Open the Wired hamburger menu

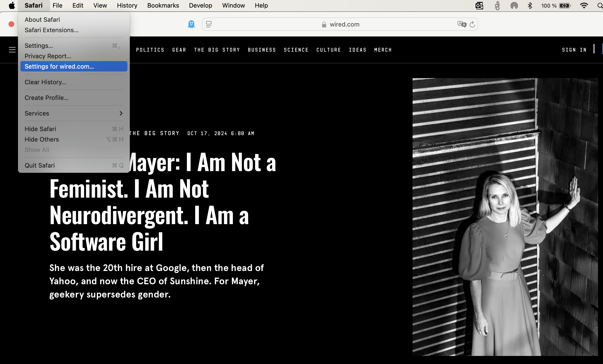pos(12,50)
